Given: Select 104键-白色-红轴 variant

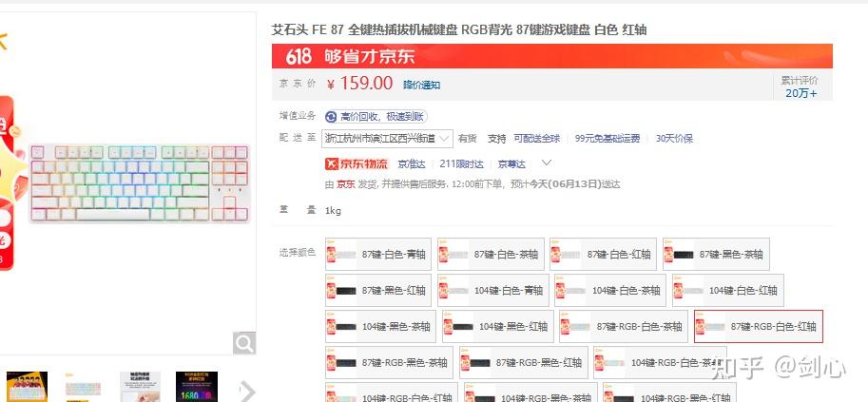Looking at the screenshot, I should [728, 290].
